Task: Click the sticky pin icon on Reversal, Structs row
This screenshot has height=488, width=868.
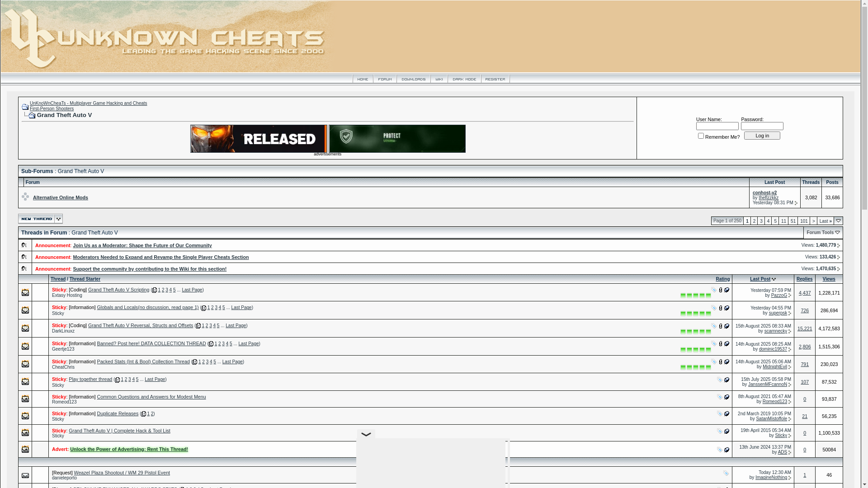Action: [x=726, y=326]
